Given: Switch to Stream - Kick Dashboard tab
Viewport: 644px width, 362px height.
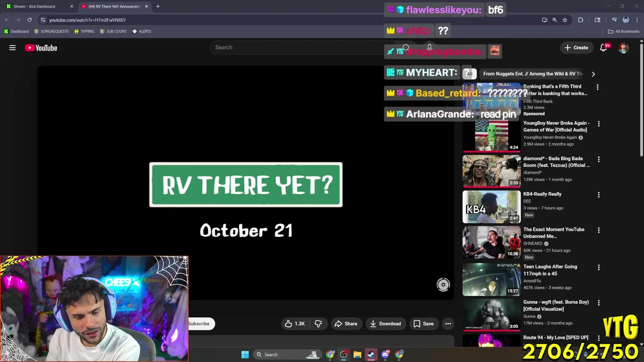Looking at the screenshot, I should [x=35, y=7].
